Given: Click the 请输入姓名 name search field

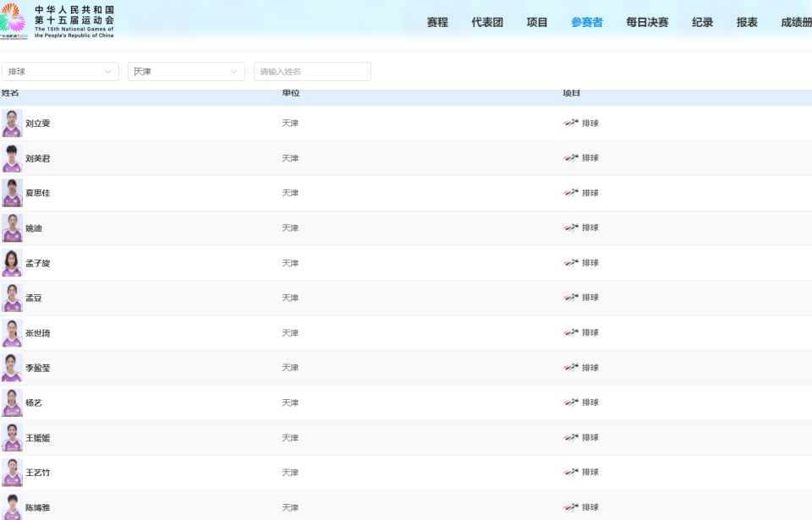Looking at the screenshot, I should [x=312, y=72].
